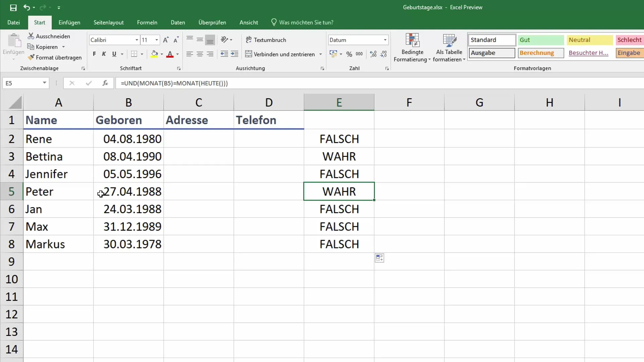Open the Datum number format dropdown
The height and width of the screenshot is (362, 644).
pos(385,40)
